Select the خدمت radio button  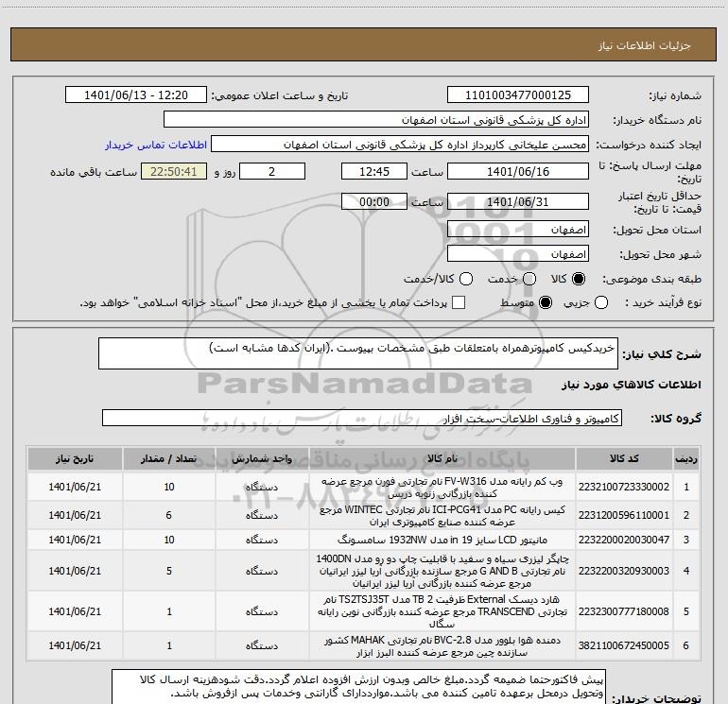529,279
